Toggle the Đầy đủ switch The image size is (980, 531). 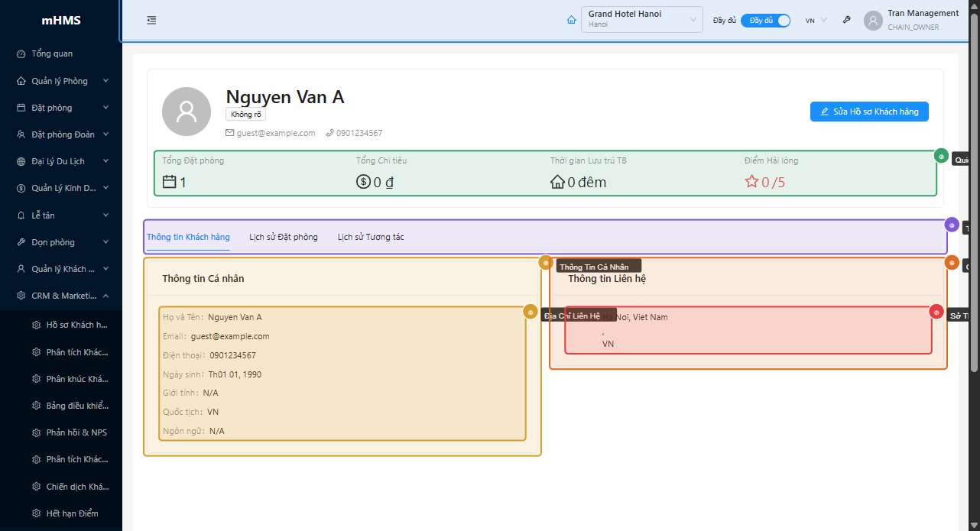(765, 21)
